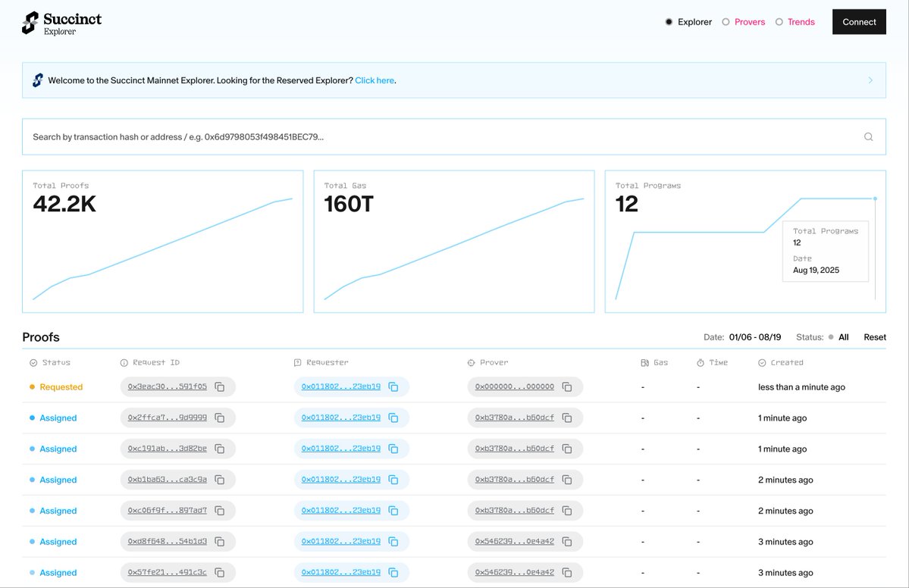Copy prover address in the 0x57fe21 row

coord(567,572)
